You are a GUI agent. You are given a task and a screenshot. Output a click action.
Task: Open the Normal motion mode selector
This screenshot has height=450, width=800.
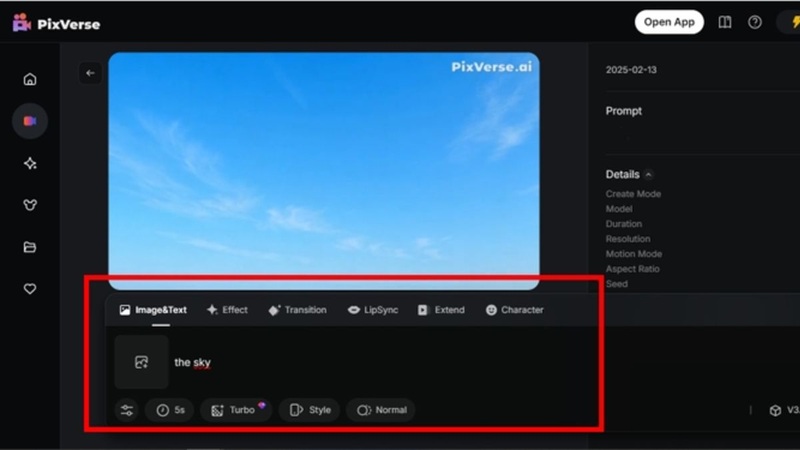point(381,410)
